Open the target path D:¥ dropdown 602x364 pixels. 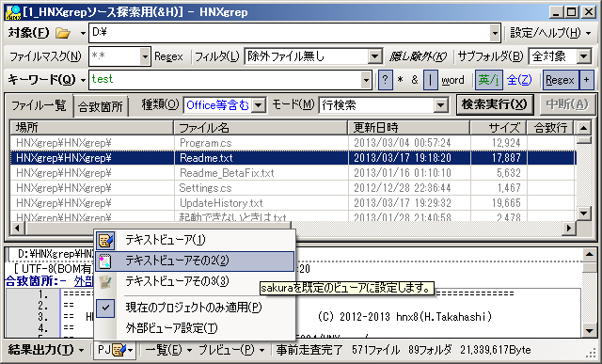[x=495, y=33]
